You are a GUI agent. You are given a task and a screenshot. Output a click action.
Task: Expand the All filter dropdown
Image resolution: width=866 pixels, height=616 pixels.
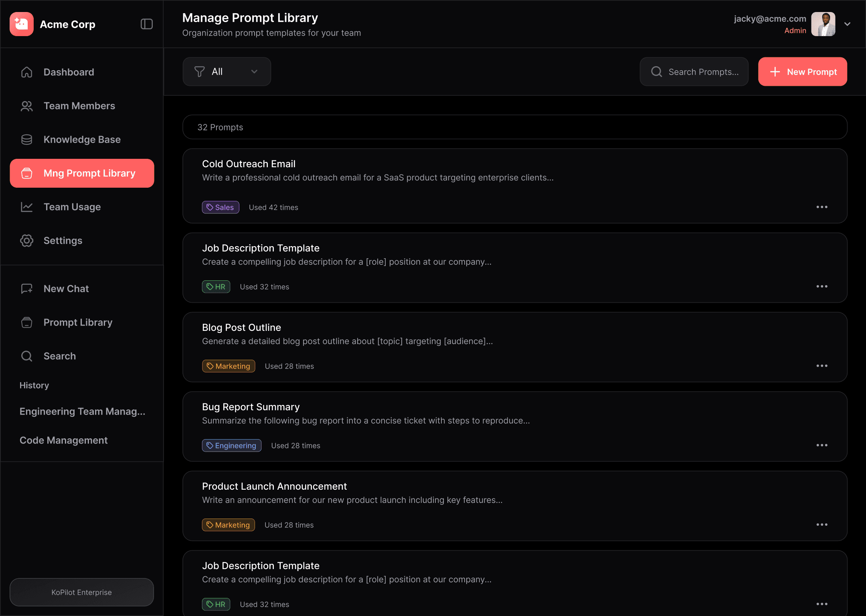tap(227, 72)
